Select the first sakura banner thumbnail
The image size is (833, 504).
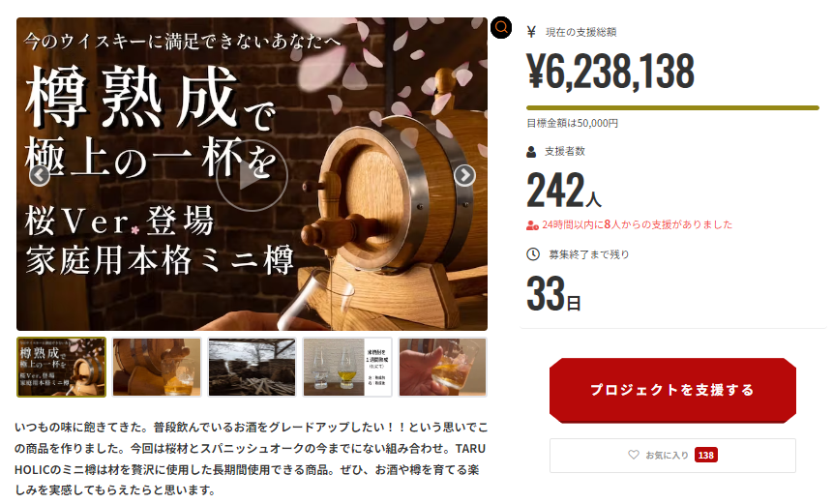(x=62, y=367)
